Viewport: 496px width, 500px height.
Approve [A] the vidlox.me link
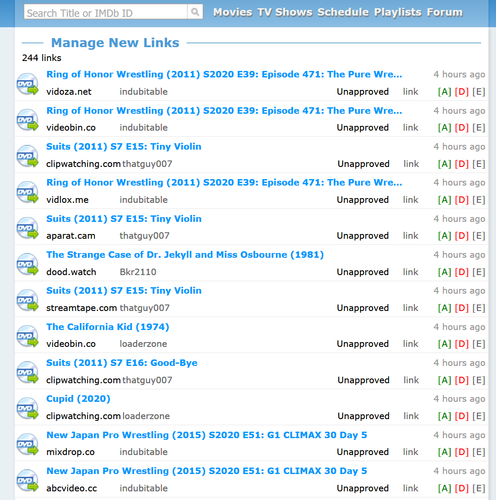444,200
